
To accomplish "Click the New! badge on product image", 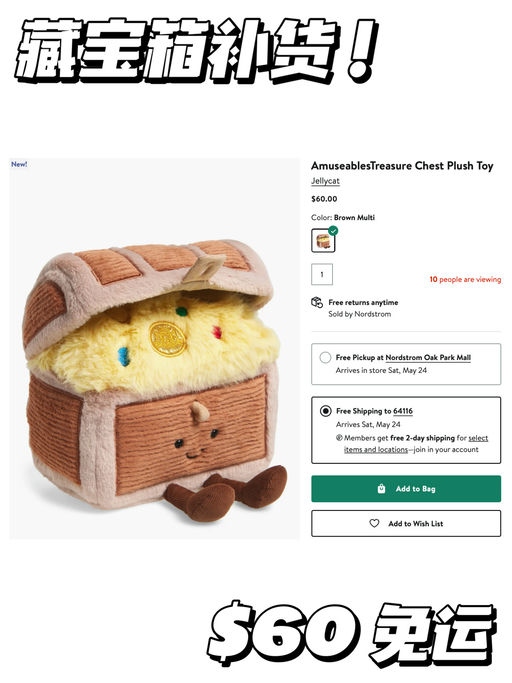I will coord(19,164).
